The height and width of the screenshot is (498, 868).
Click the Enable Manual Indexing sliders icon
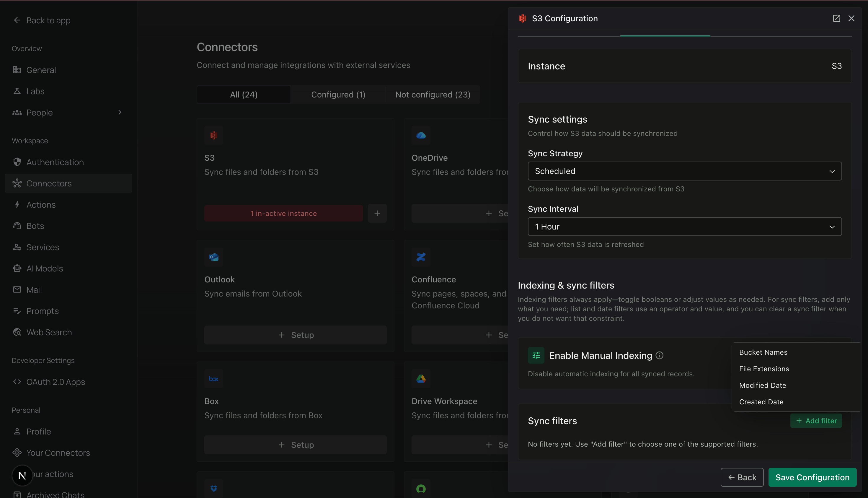[536, 355]
